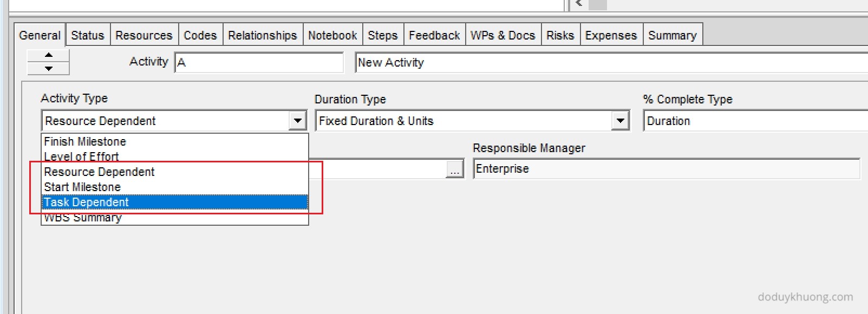The height and width of the screenshot is (314, 868).
Task: Switch to the Status tab
Action: point(88,35)
